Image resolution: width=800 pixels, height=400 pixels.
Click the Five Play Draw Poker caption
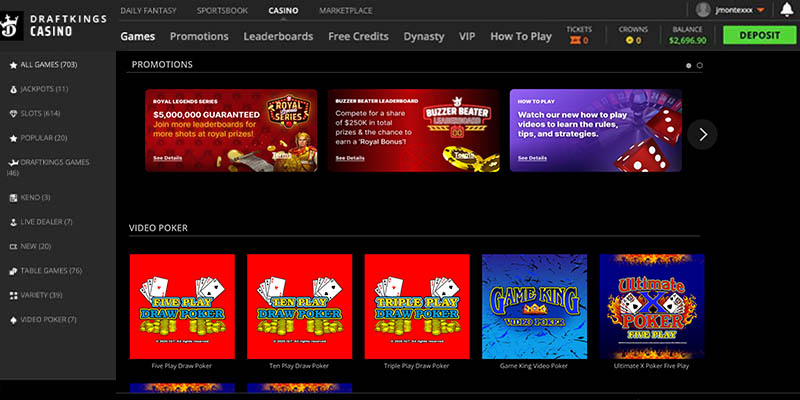(182, 366)
